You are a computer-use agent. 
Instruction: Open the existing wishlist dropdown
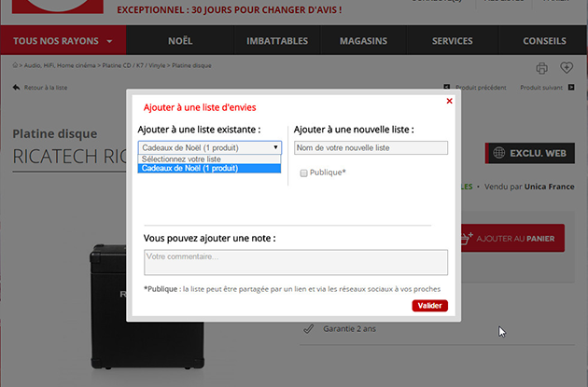[x=209, y=147]
